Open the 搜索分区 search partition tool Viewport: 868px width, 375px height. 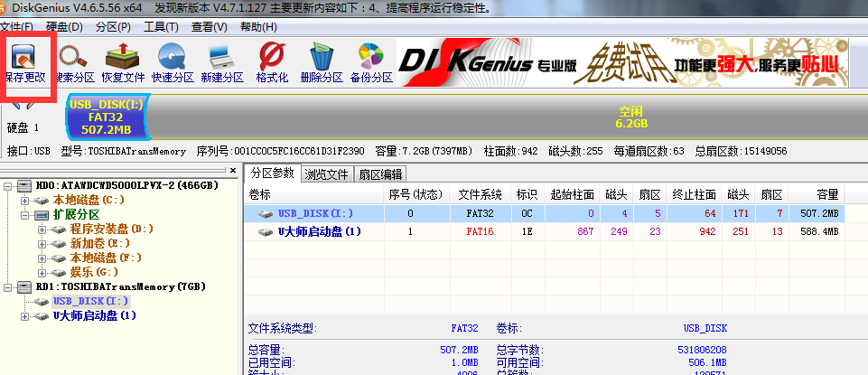[x=73, y=63]
